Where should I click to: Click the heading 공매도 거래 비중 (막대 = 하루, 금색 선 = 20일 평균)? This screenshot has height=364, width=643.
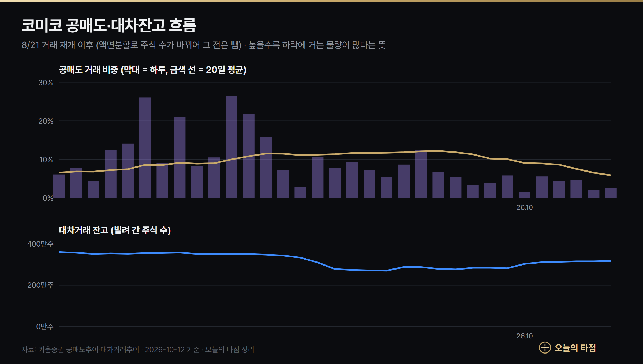pyautogui.click(x=153, y=70)
